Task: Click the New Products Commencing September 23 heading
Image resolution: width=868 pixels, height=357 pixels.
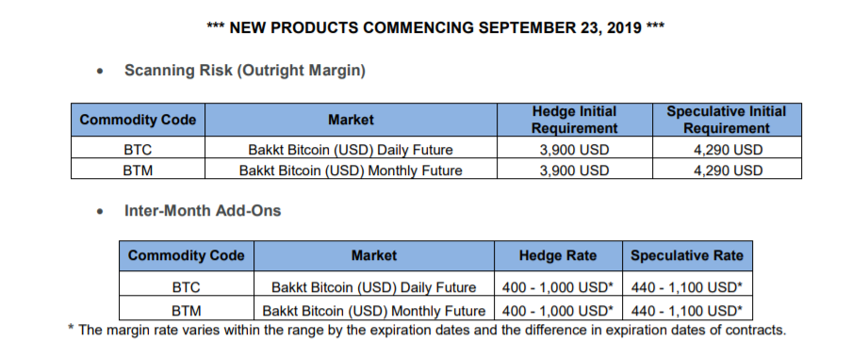Action: tap(435, 27)
